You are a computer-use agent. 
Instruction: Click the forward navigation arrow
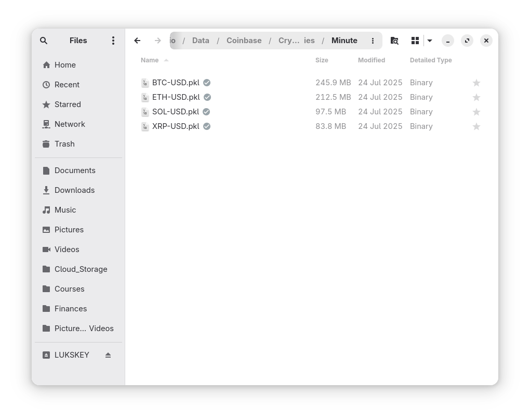(x=157, y=41)
